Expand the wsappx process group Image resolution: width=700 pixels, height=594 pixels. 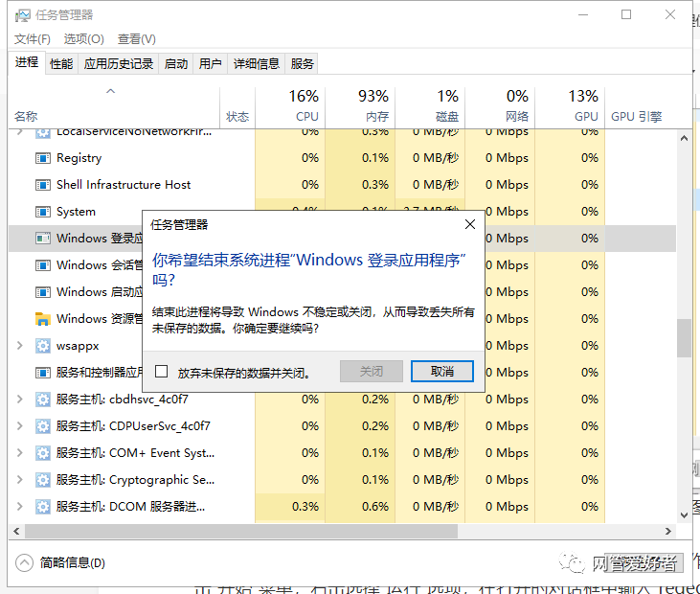(20, 346)
